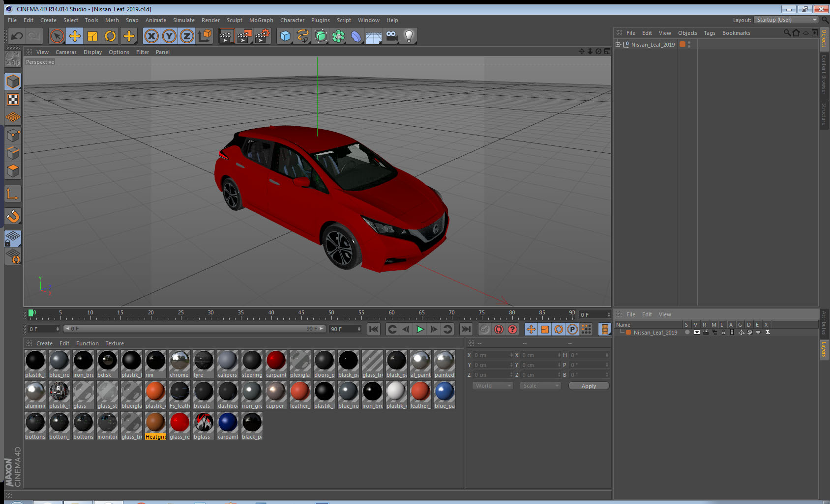This screenshot has width=830, height=504.
Task: Go to start of animation
Action: click(374, 329)
